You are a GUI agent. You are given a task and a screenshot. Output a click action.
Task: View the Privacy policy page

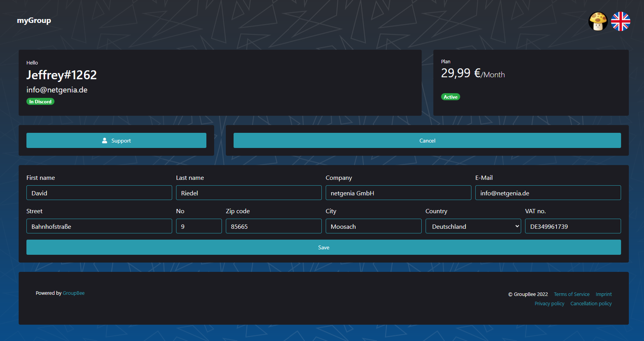[x=549, y=304]
